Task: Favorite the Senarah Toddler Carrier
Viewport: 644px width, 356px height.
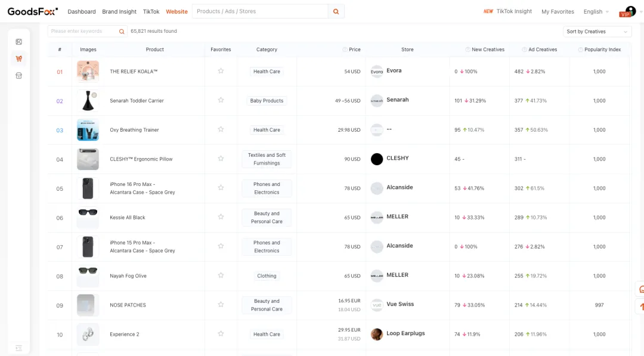Action: click(221, 100)
